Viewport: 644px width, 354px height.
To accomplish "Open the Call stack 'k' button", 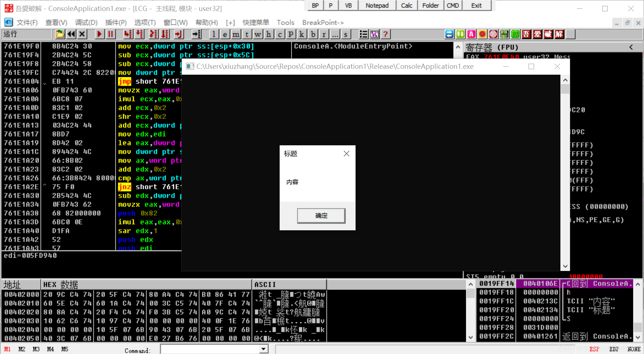I will click(x=302, y=34).
